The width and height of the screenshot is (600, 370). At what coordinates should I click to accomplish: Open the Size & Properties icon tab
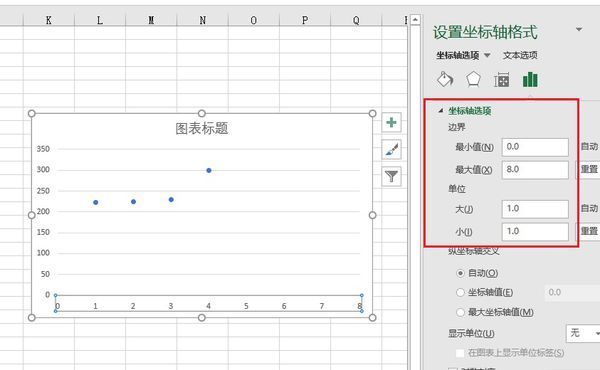(501, 80)
